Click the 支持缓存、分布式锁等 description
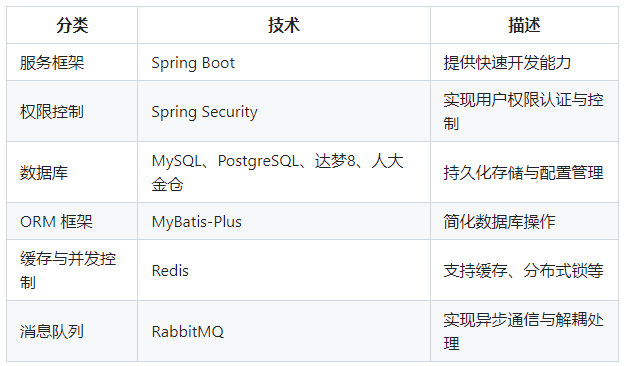 point(523,271)
